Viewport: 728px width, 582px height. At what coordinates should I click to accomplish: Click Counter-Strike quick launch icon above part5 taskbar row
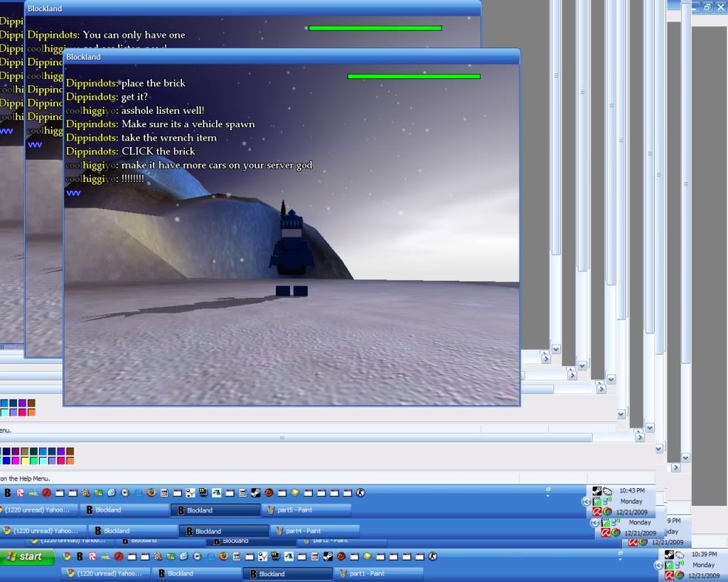(x=360, y=492)
